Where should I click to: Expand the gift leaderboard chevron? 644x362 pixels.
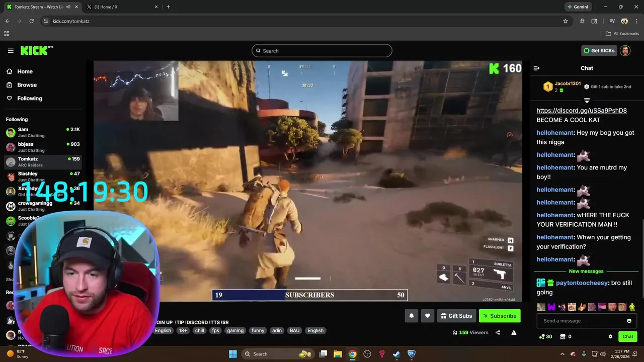pos(587,101)
